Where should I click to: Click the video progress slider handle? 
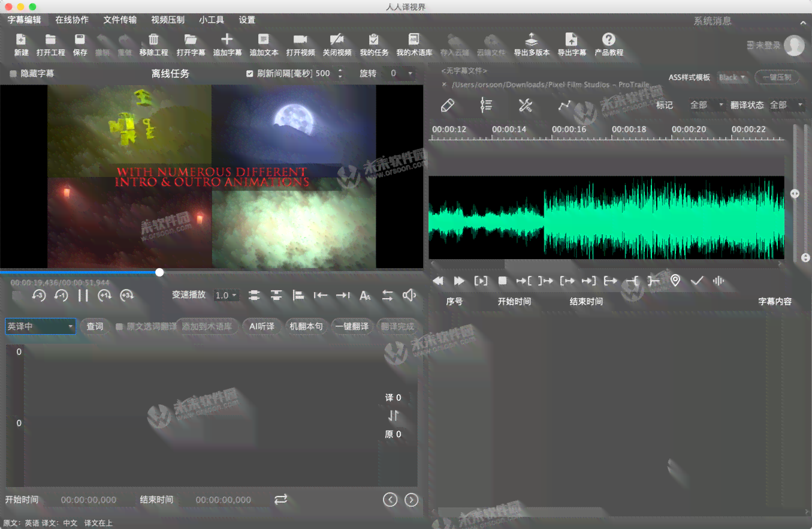(x=159, y=272)
